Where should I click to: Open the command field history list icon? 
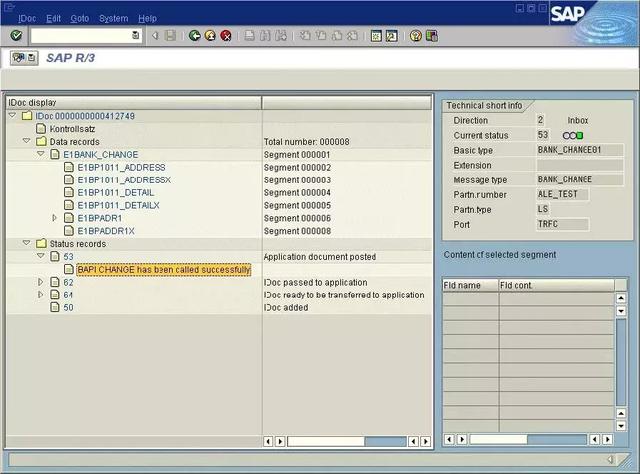(x=136, y=36)
